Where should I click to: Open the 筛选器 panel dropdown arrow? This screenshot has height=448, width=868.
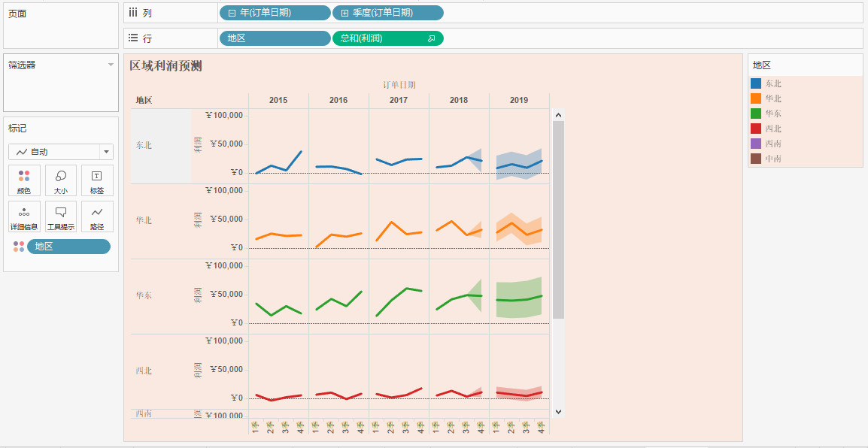[x=111, y=65]
